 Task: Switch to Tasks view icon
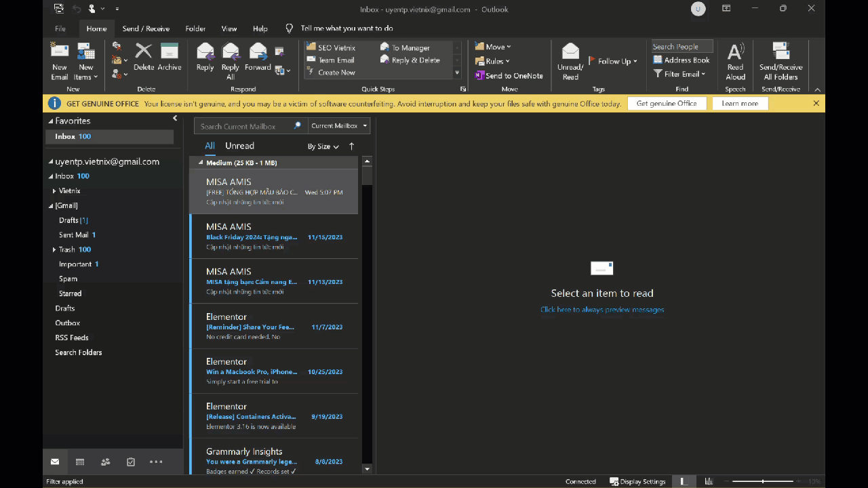point(131,462)
